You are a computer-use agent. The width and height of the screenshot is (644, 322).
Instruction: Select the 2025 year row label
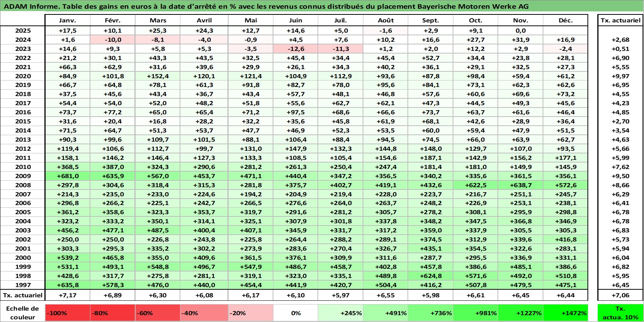pos(23,31)
